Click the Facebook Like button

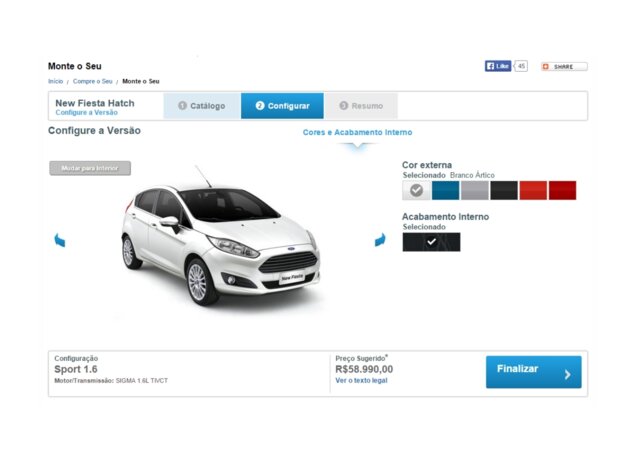click(x=498, y=66)
